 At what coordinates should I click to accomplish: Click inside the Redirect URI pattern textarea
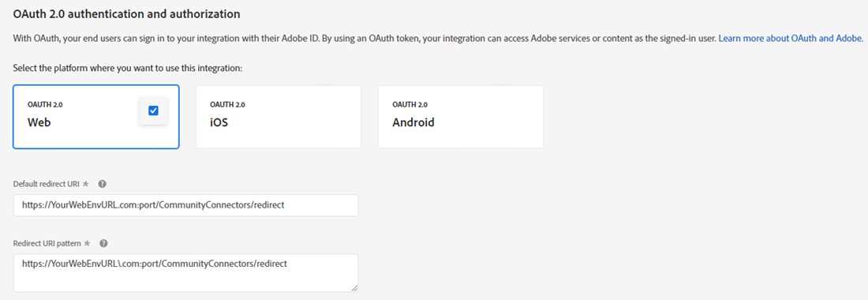(x=186, y=273)
